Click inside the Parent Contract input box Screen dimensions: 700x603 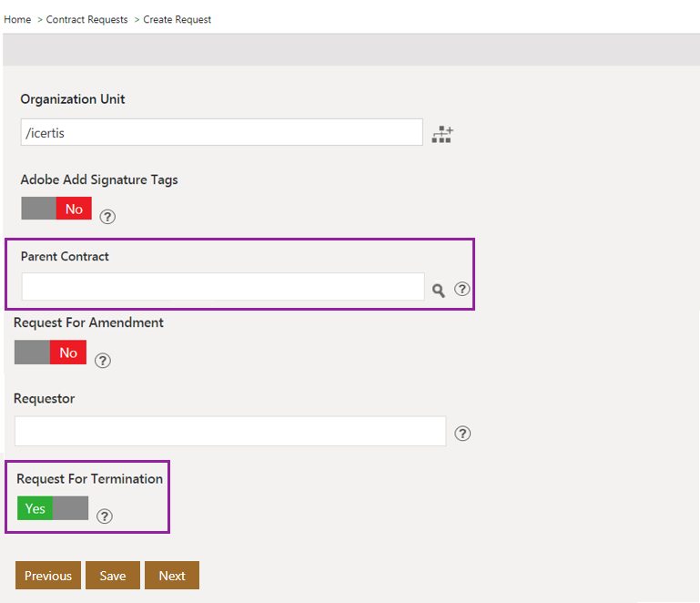tap(222, 287)
